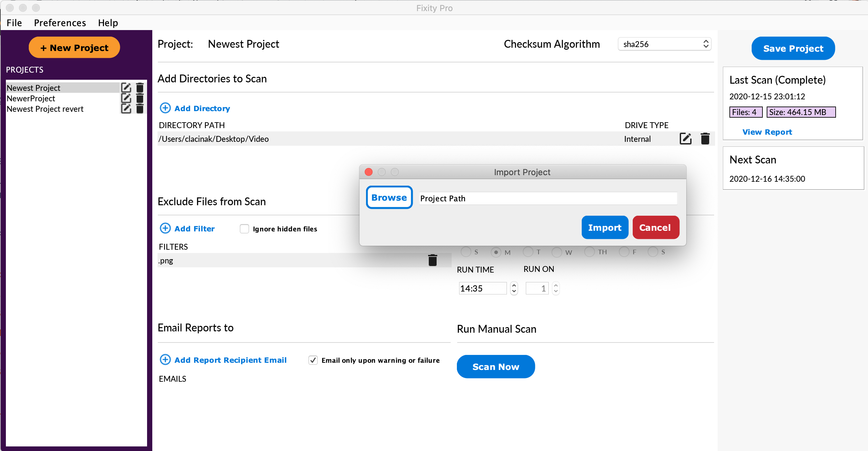Delete the Desktop/Video directory row
The width and height of the screenshot is (868, 451).
(705, 139)
